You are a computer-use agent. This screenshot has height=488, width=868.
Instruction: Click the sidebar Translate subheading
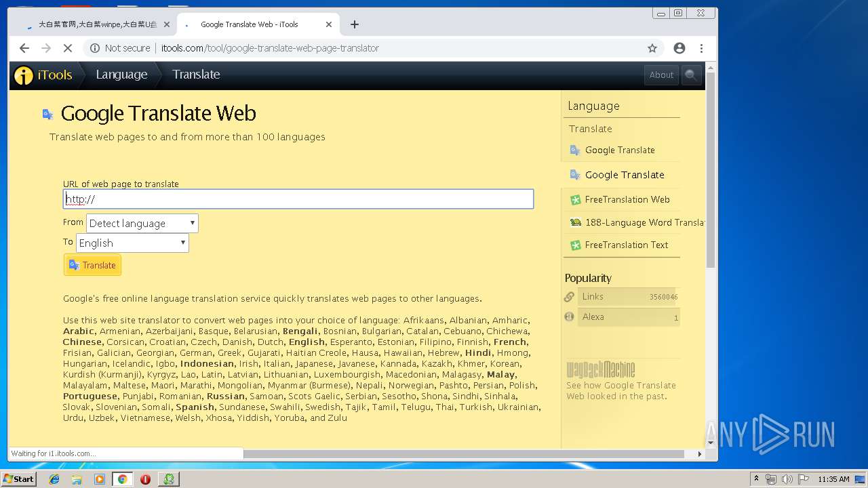591,129
